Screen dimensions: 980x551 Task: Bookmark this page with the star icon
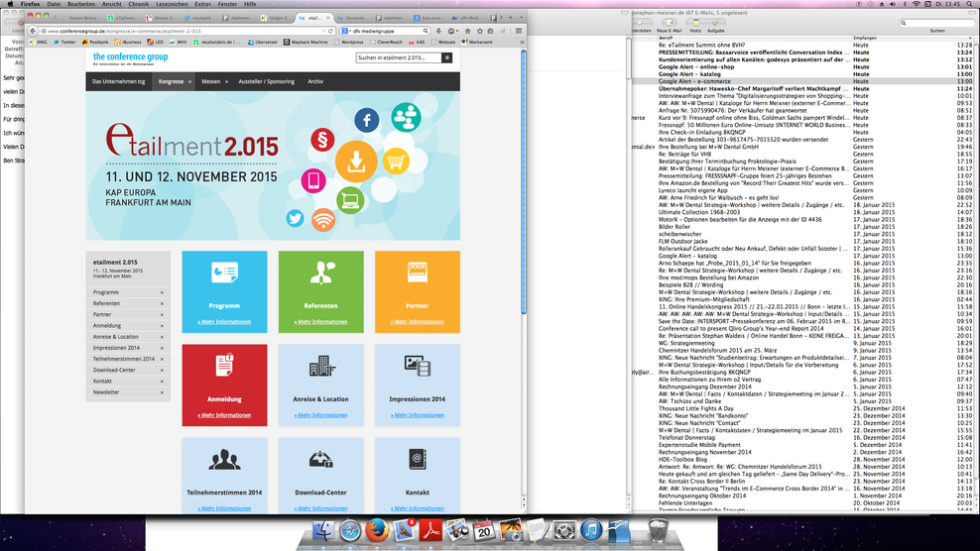(479, 31)
